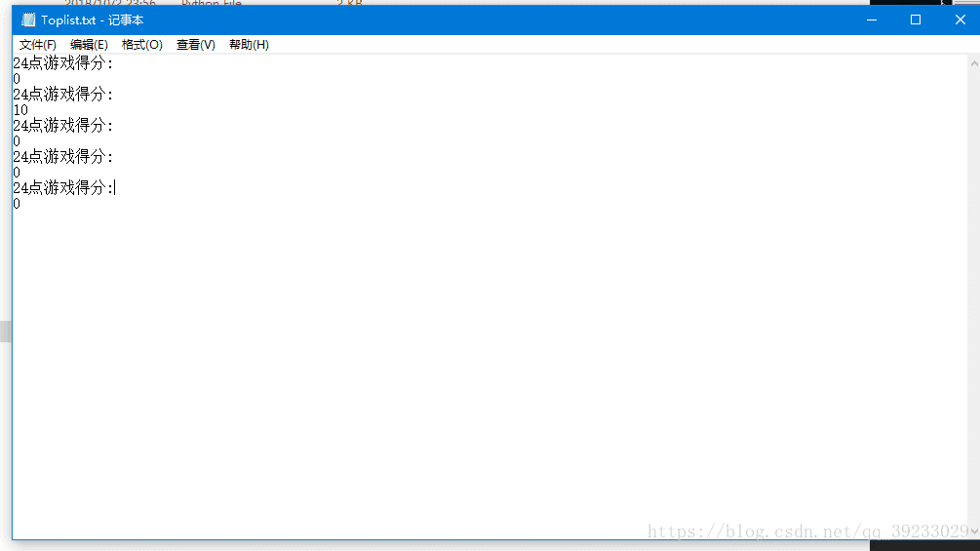
Task: Minimize the Toplist.txt Notepad window
Action: (x=871, y=20)
